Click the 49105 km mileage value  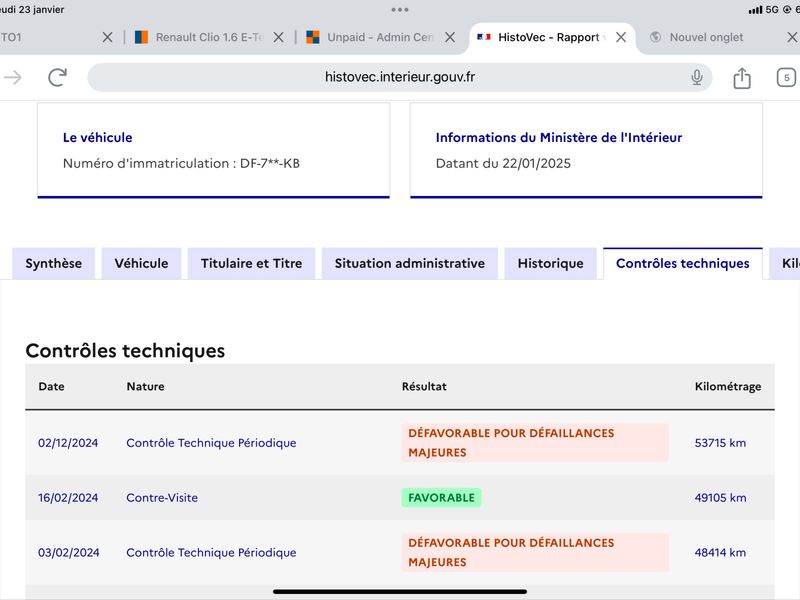(720, 497)
